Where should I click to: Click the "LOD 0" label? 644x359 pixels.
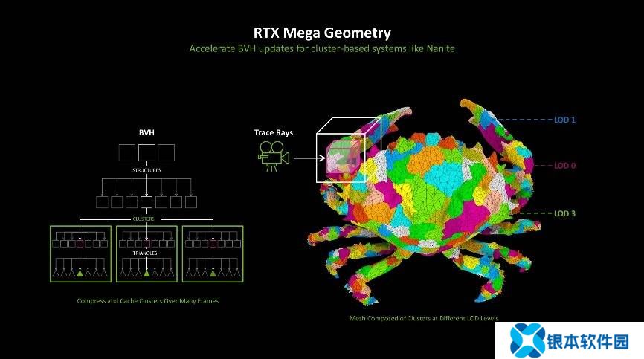tap(564, 166)
